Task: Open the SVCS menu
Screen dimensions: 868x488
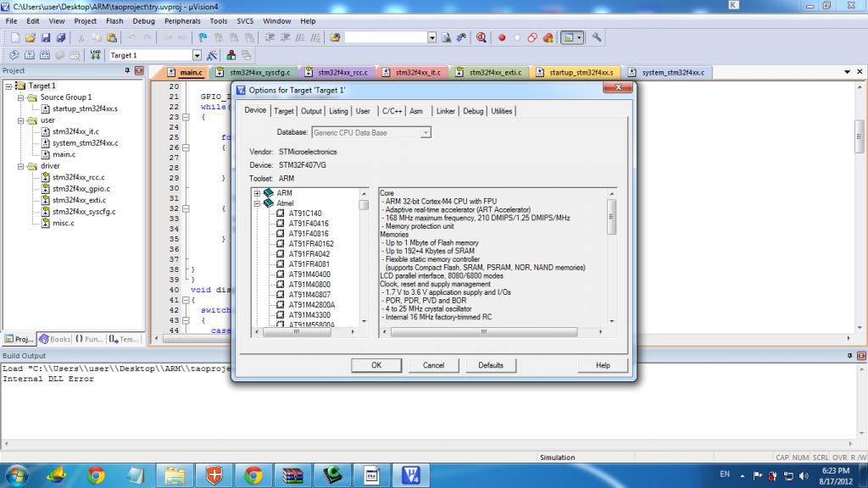Action: (x=245, y=21)
